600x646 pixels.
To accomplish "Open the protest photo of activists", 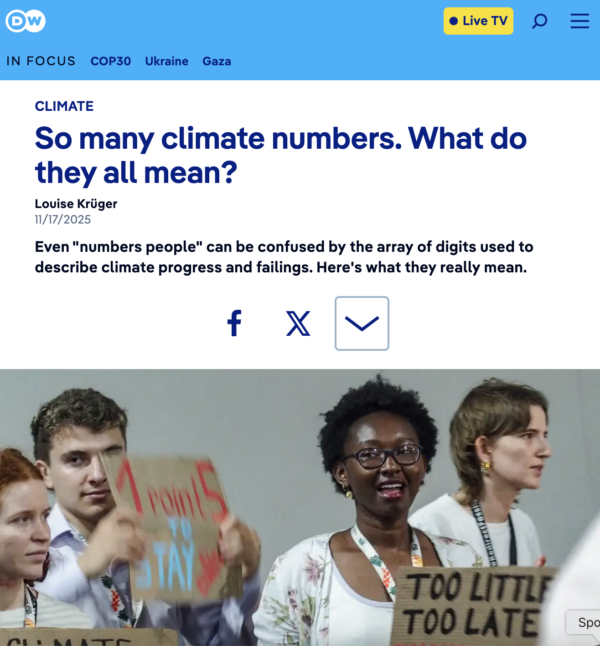I will pyautogui.click(x=300, y=507).
